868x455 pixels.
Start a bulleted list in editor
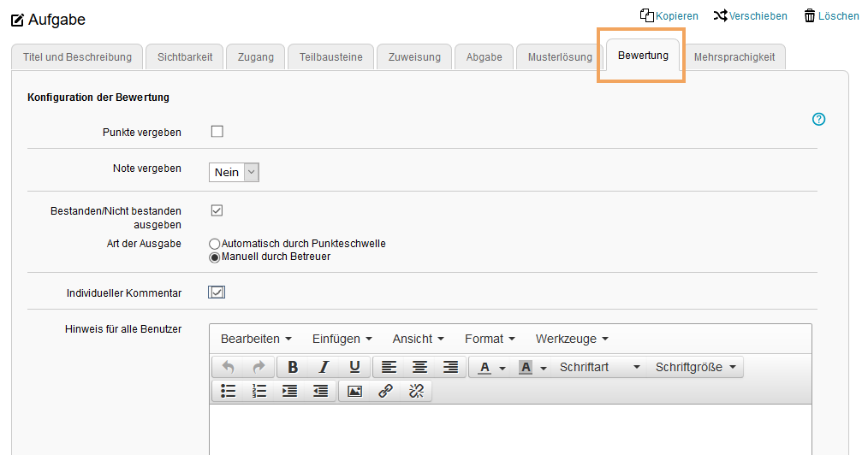pyautogui.click(x=229, y=391)
